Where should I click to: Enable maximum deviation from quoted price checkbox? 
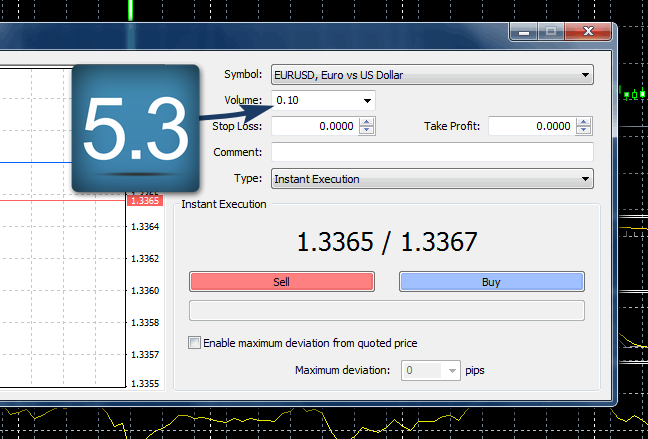[x=195, y=343]
